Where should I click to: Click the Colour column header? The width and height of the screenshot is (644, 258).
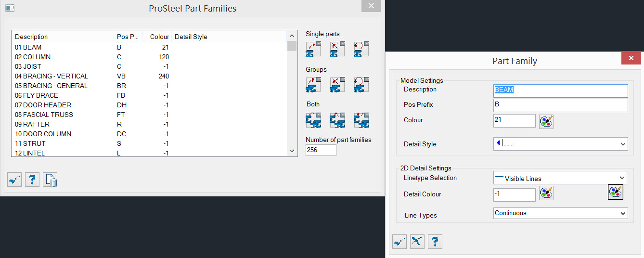tap(157, 37)
